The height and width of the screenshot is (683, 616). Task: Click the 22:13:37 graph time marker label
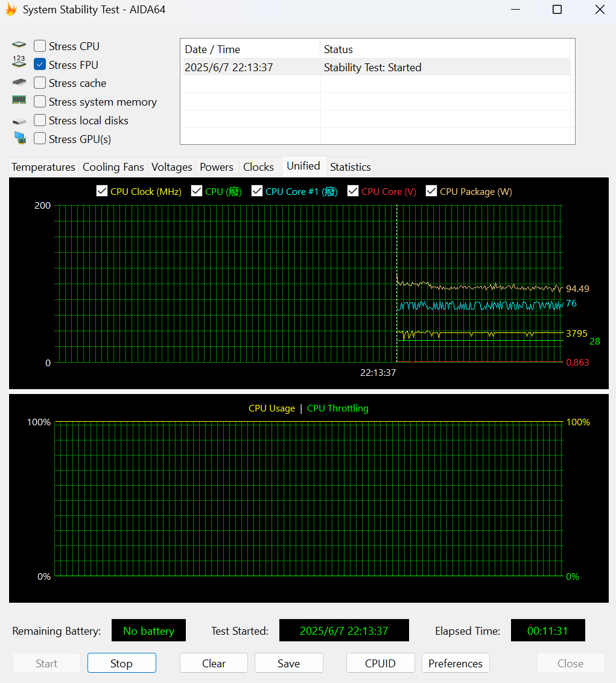378,373
